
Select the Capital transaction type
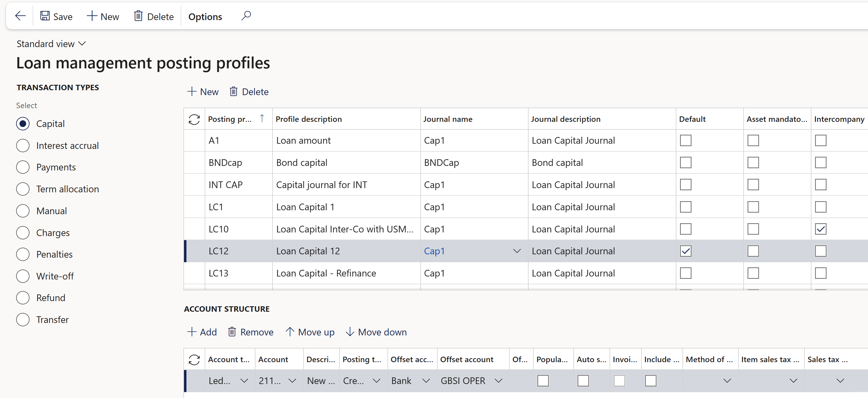pyautogui.click(x=23, y=124)
